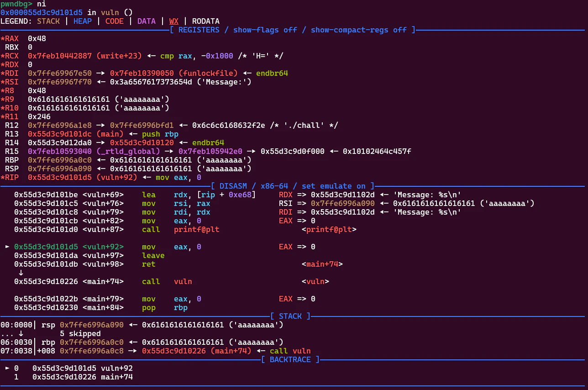
Task: Click stack entry 07:0038 +008
Action: coord(155,351)
